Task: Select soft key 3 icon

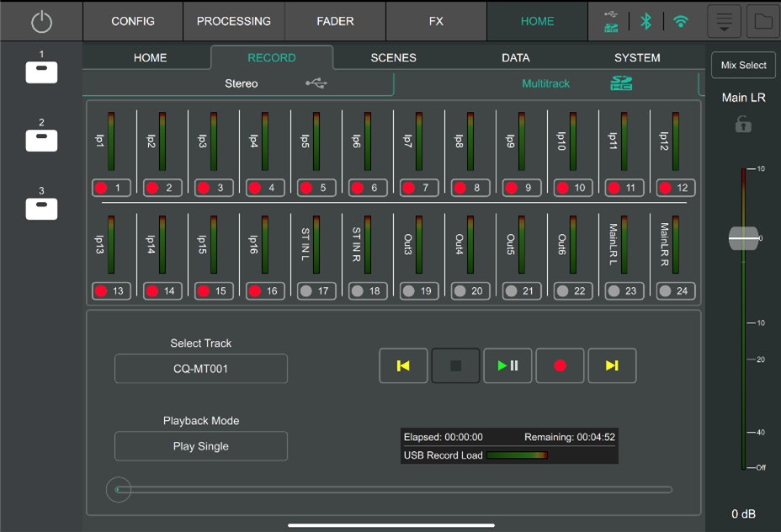Action: pos(41,209)
